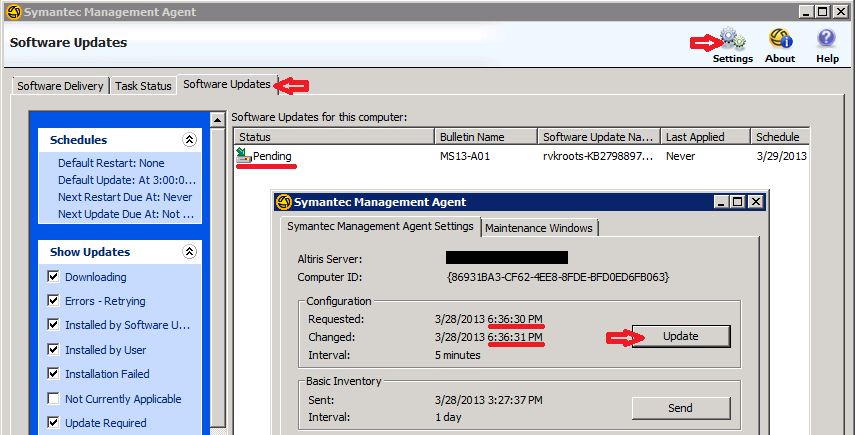Viewport: 855px width, 435px height.
Task: Click the Changed time 6:36:31 PM value
Action: click(x=515, y=337)
